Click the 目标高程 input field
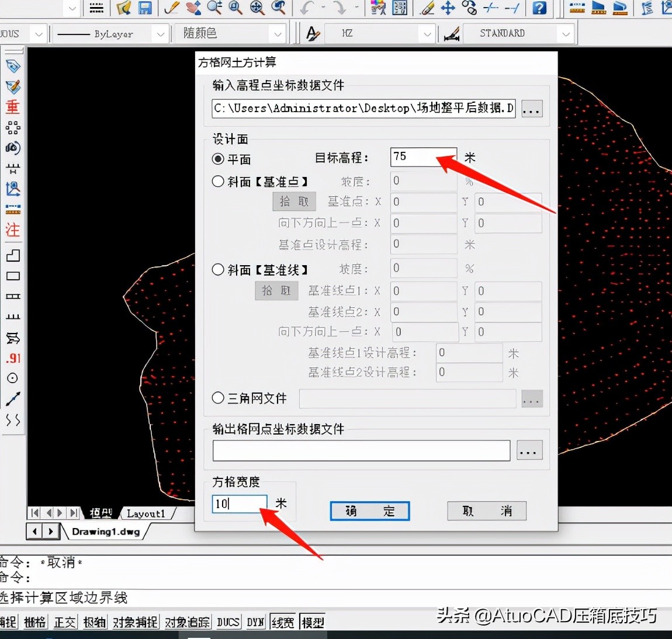Viewport: 672px width, 639px height. pos(423,157)
